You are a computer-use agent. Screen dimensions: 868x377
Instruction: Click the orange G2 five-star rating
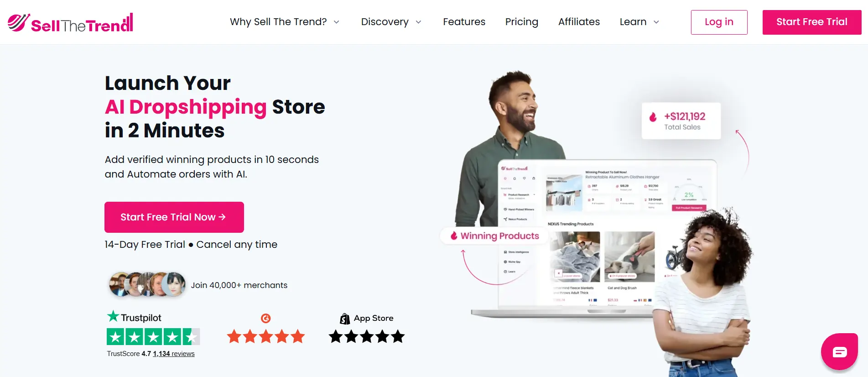(x=266, y=337)
